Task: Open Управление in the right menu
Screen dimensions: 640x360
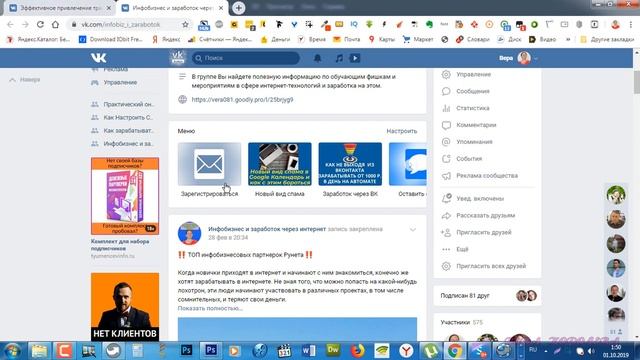Action: [473, 74]
